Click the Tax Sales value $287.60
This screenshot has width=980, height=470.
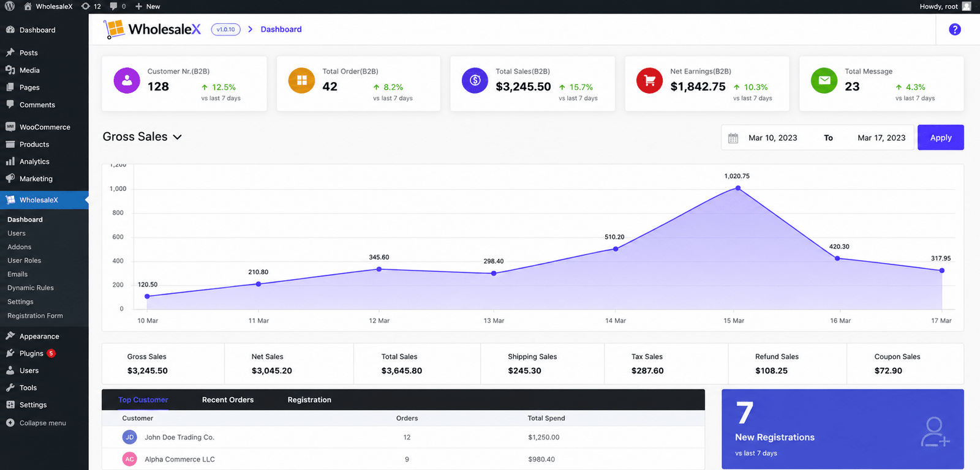coord(647,371)
